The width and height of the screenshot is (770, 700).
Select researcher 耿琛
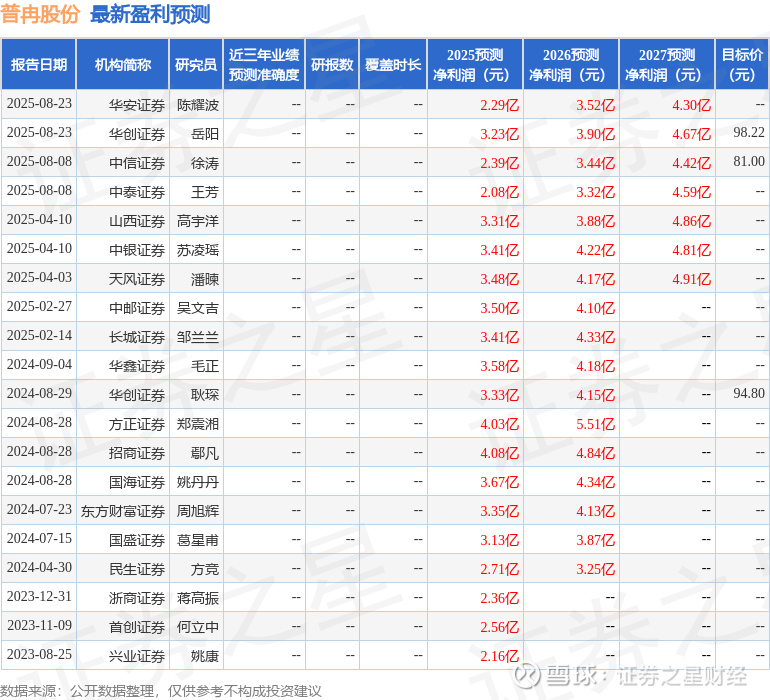point(205,394)
